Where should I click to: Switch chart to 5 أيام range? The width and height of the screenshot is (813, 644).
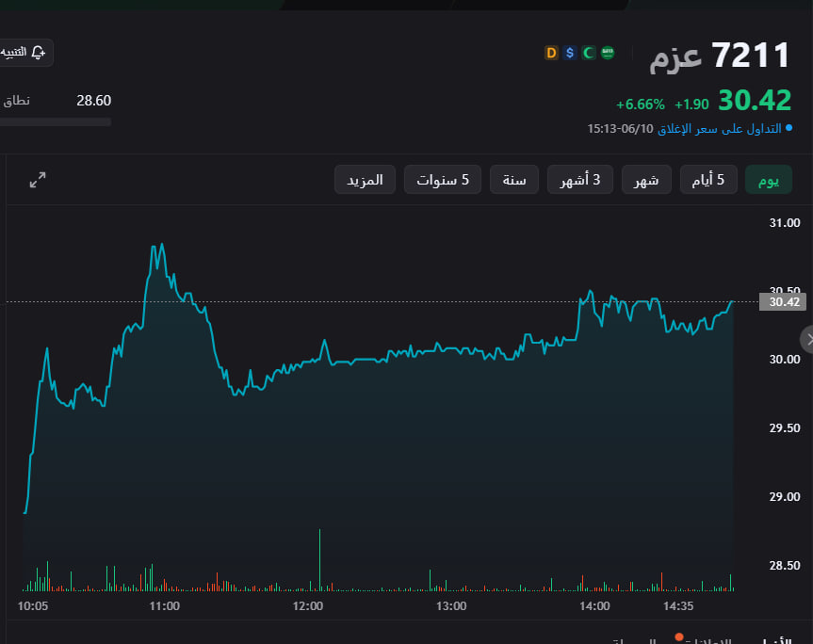pos(708,180)
